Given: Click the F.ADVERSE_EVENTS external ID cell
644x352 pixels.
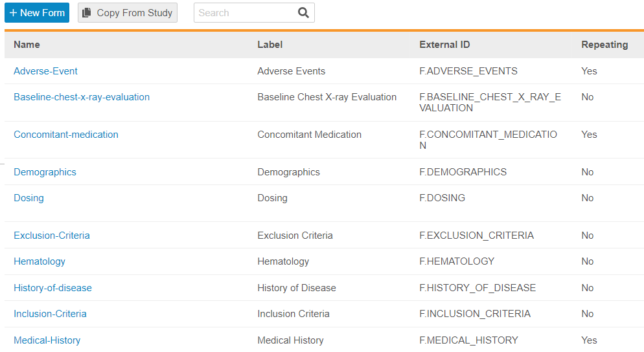Looking at the screenshot, I should click(468, 71).
